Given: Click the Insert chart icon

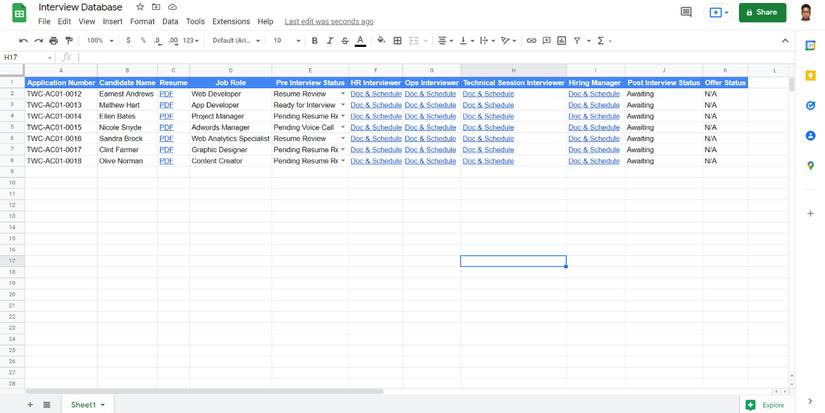Looking at the screenshot, I should tap(561, 41).
